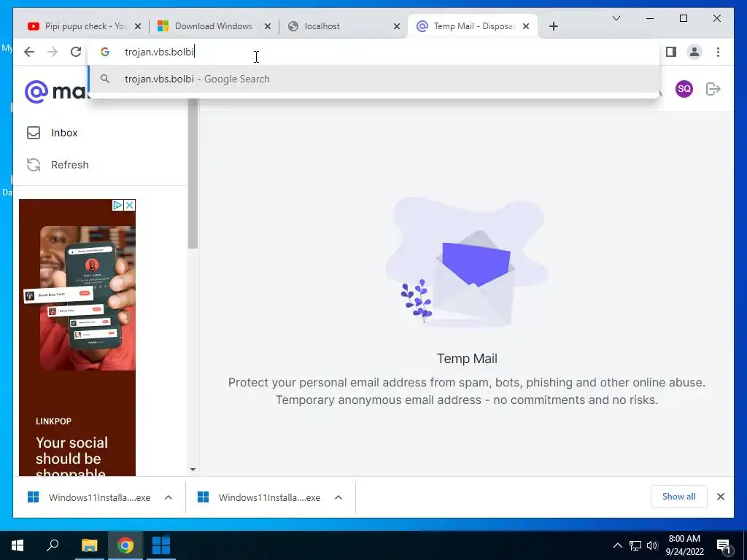Viewport: 747px width, 560px height.
Task: Open File Explorer from the taskbar
Action: (x=89, y=545)
